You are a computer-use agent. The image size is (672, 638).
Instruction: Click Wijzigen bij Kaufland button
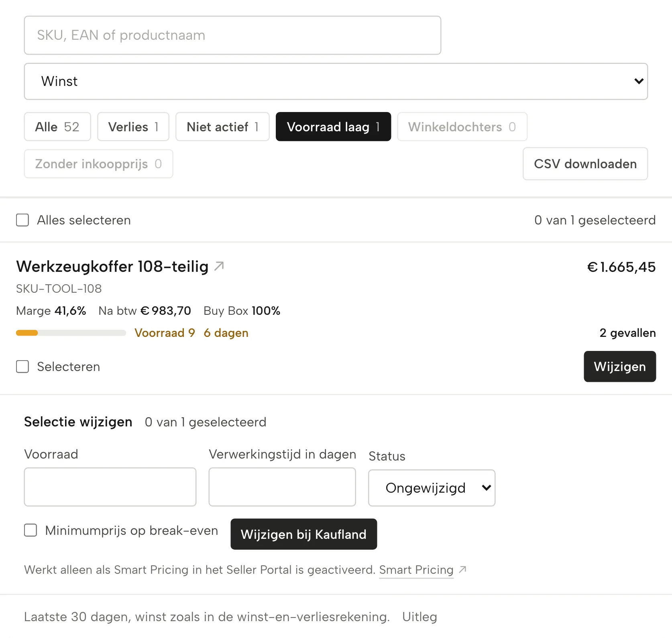[304, 534]
